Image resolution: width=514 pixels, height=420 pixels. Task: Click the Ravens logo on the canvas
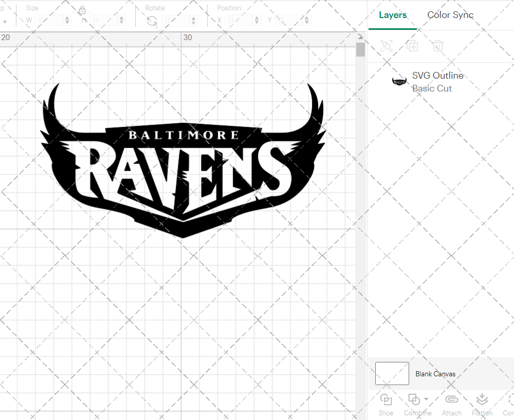pos(182,159)
